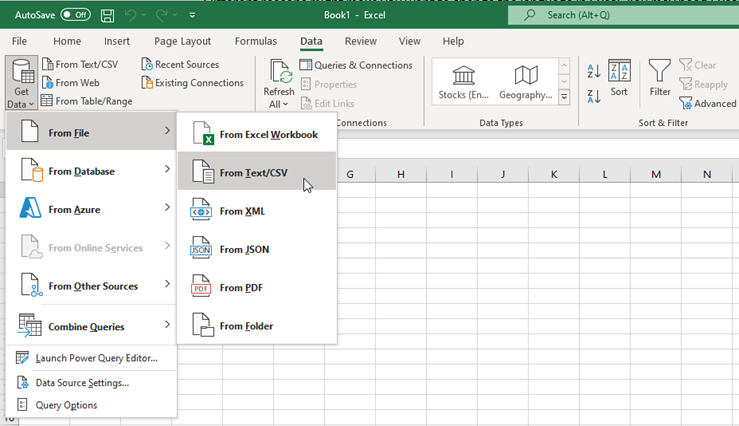The height and width of the screenshot is (426, 739).
Task: Open Data Source Settings
Action: click(91, 383)
